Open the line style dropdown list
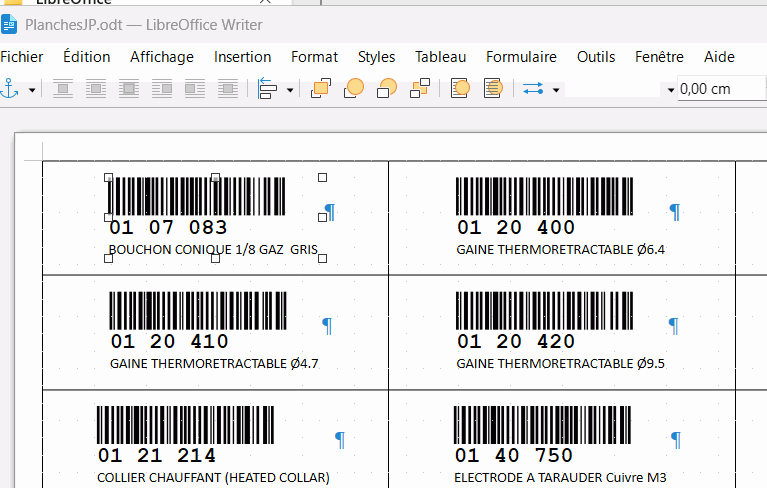The height and width of the screenshot is (488, 767). [x=670, y=90]
